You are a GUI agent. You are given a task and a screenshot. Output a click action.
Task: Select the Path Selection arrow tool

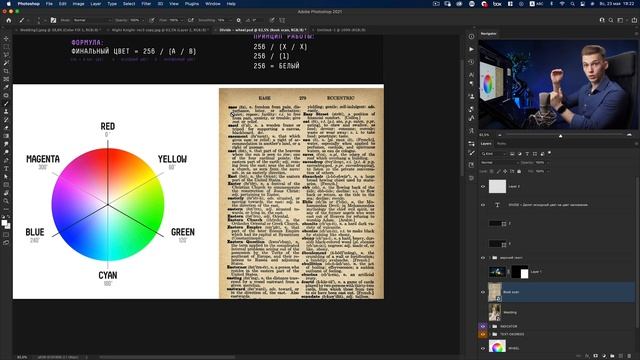[x=6, y=176]
